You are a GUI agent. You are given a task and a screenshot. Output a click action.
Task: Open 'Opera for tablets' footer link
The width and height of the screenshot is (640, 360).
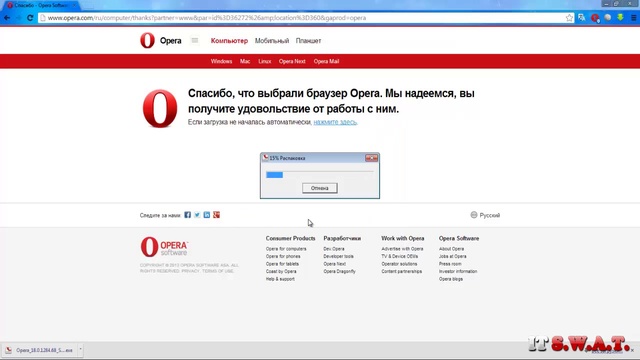coord(282,264)
